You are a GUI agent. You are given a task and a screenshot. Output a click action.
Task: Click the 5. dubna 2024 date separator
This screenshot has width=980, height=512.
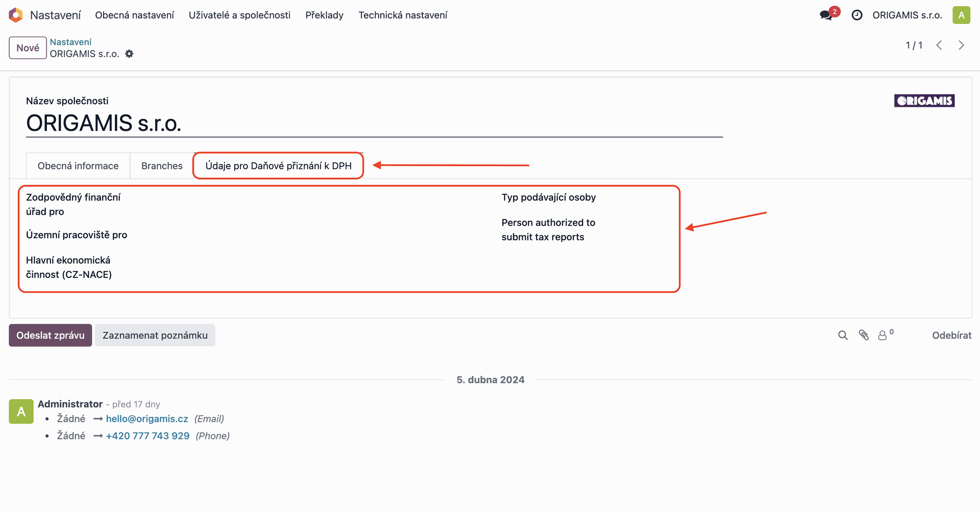[x=491, y=380]
